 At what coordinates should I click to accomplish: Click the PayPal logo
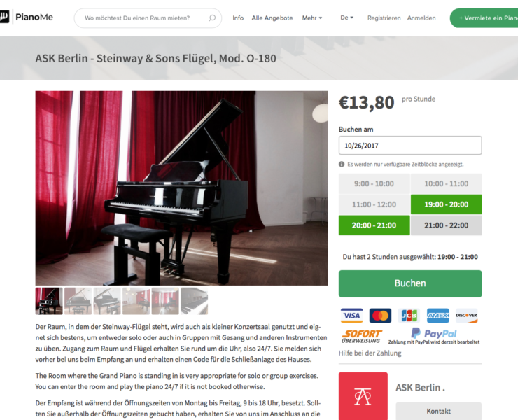pyautogui.click(x=434, y=333)
